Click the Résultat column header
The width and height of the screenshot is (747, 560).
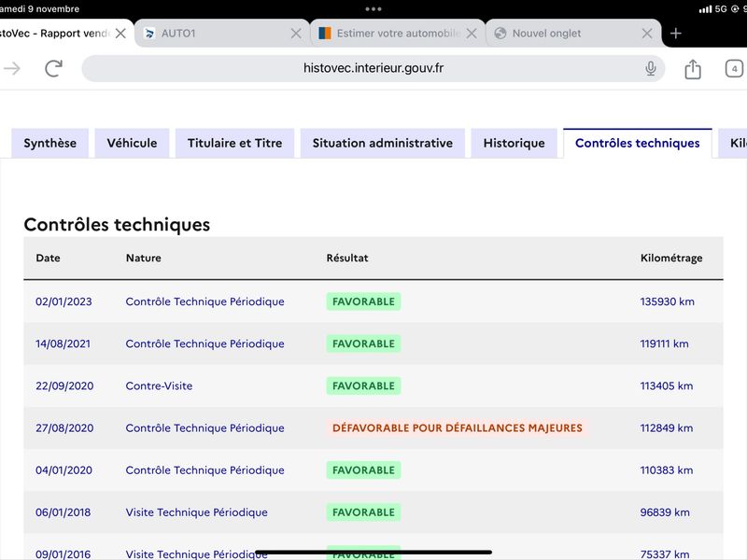(x=347, y=259)
